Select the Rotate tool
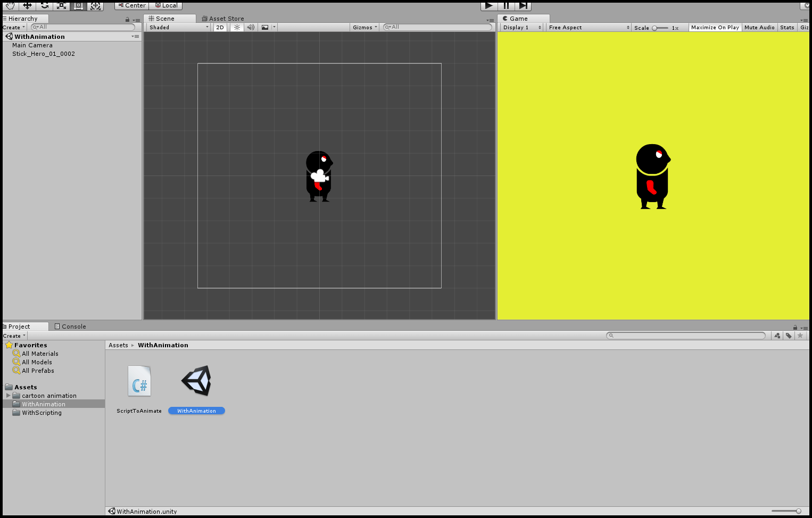812x518 pixels. pos(45,6)
